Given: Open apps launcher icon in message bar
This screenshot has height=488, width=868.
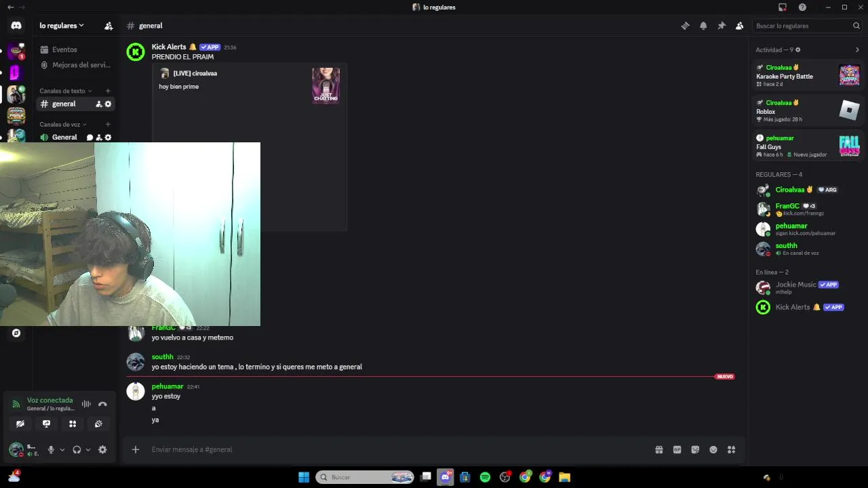Looking at the screenshot, I should (x=731, y=449).
